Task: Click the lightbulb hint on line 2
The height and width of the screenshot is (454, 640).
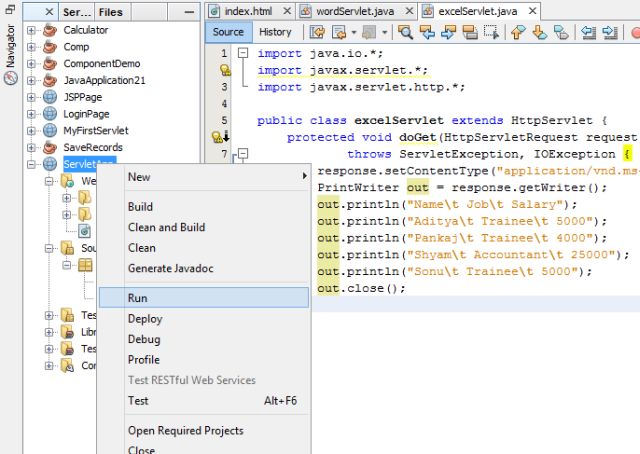Action: (226, 70)
